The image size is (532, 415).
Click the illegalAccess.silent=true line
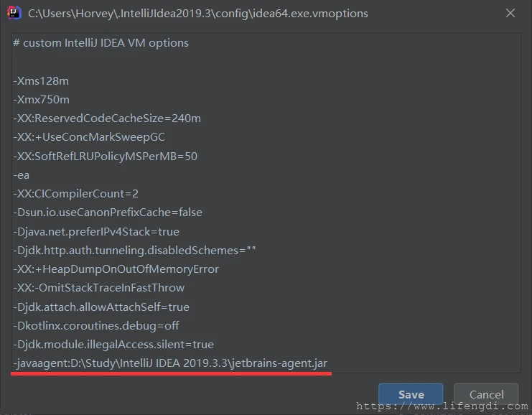click(x=113, y=345)
